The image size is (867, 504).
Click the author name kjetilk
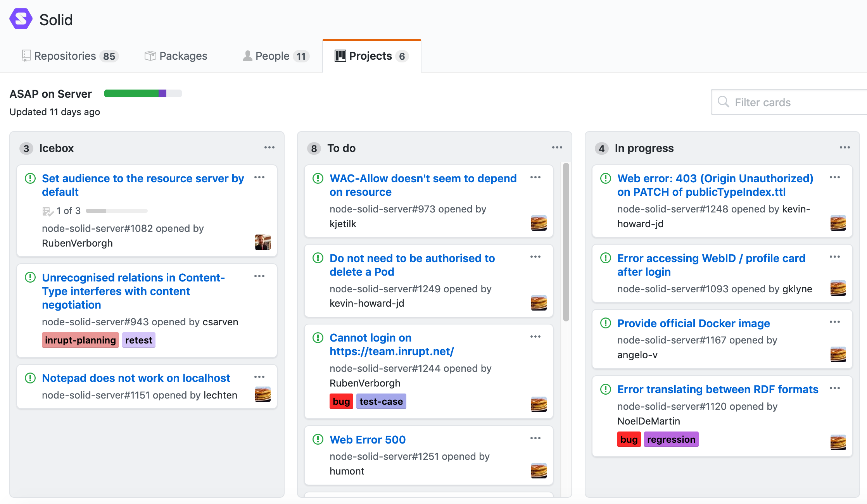pyautogui.click(x=343, y=224)
